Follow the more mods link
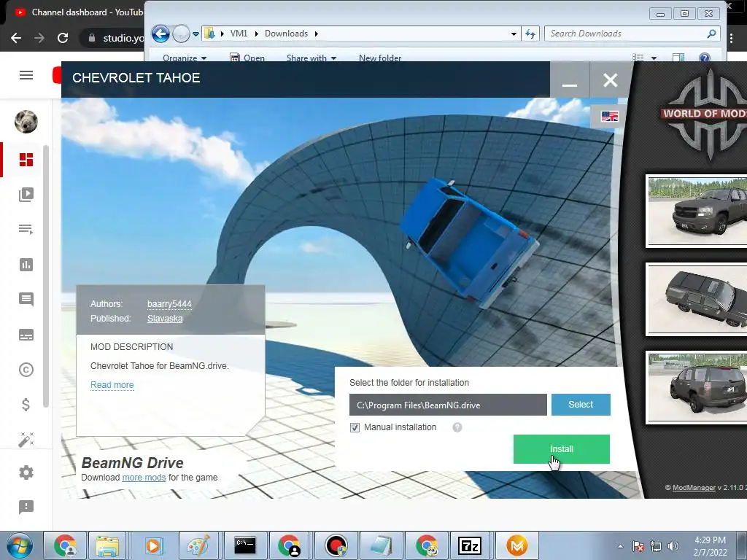 pos(144,477)
